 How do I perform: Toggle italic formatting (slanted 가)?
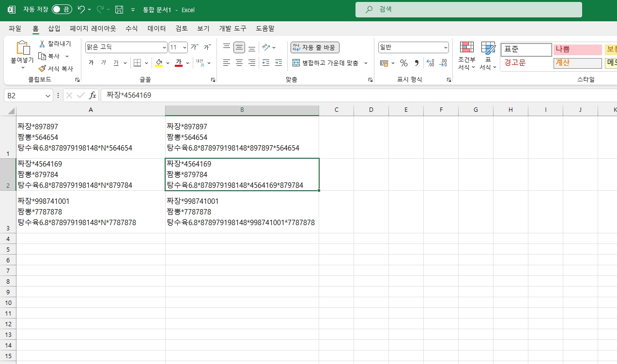tap(103, 63)
